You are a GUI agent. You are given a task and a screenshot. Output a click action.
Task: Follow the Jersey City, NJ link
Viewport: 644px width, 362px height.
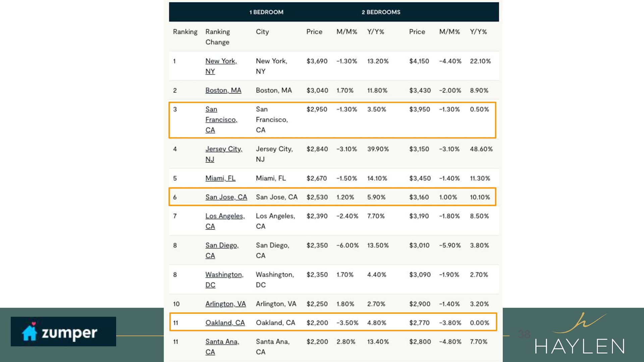pos(223,149)
